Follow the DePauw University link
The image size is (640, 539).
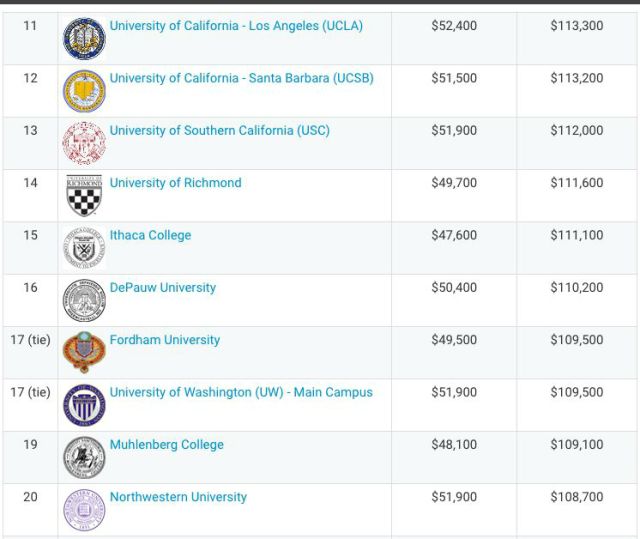(163, 288)
